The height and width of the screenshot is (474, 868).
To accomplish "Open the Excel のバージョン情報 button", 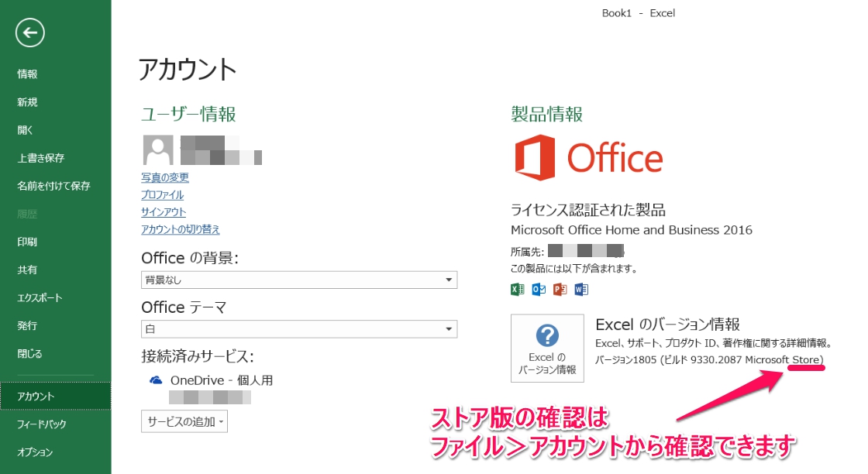I will tap(547, 348).
